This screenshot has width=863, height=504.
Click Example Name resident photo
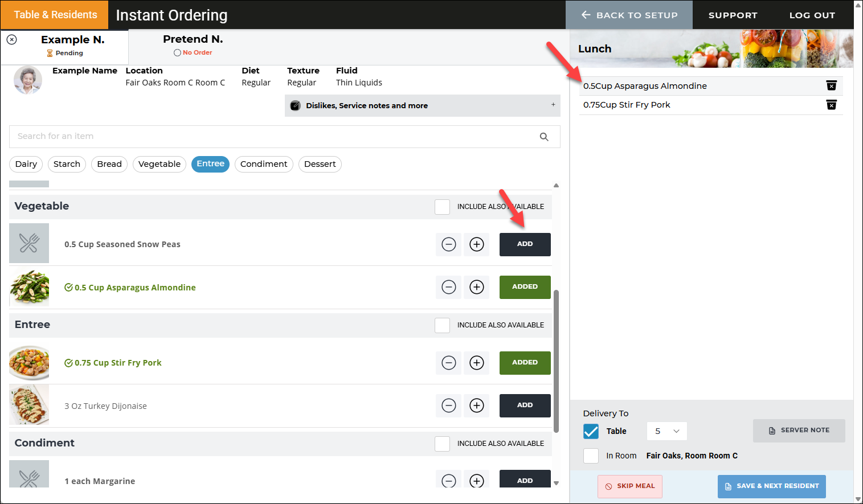tap(28, 80)
